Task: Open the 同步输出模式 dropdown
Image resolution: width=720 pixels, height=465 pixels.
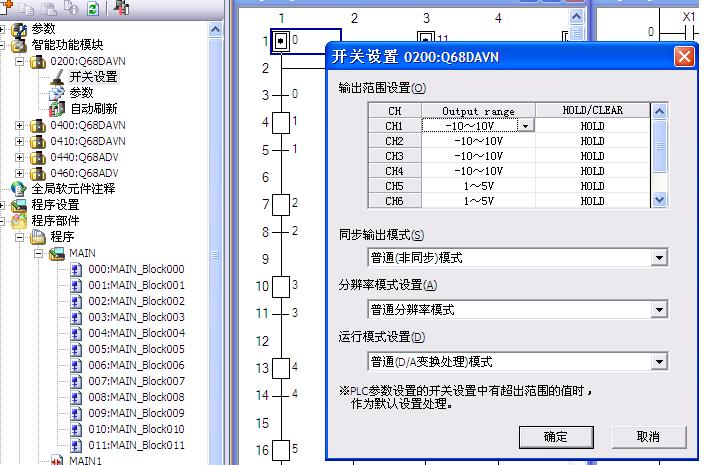Action: pos(658,258)
